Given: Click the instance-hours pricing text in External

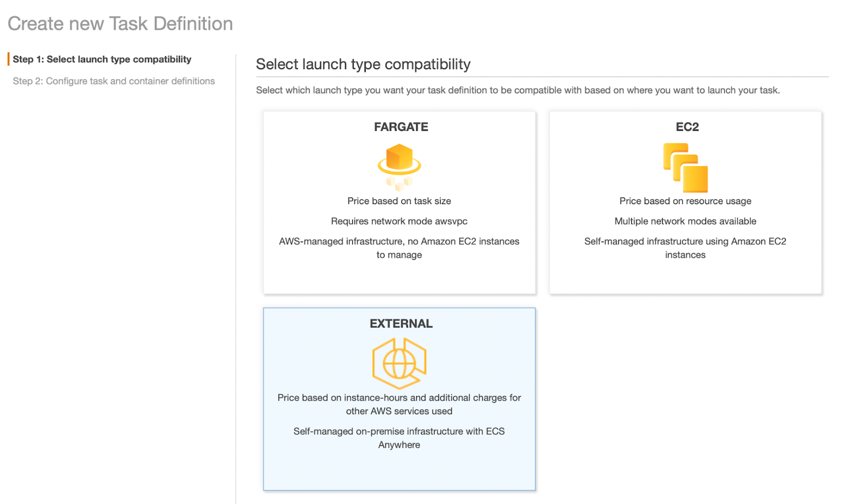Looking at the screenshot, I should click(x=399, y=404).
